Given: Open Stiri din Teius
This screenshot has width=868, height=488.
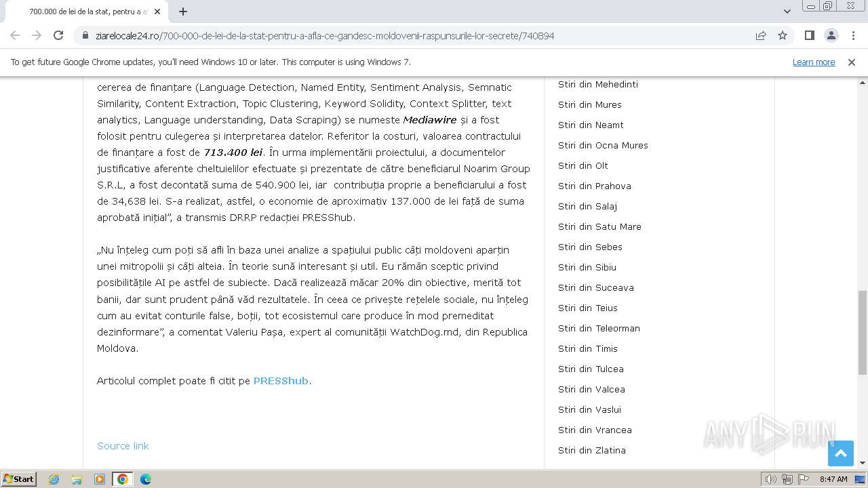Looking at the screenshot, I should coord(588,308).
